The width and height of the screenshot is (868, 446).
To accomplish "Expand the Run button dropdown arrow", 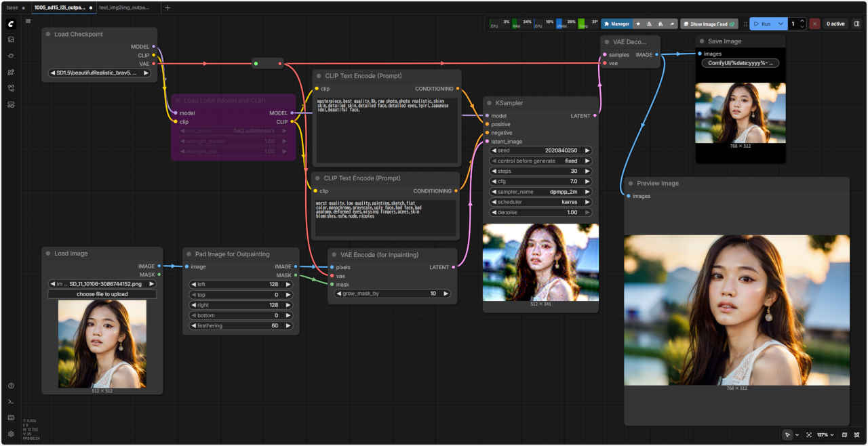I will (781, 24).
